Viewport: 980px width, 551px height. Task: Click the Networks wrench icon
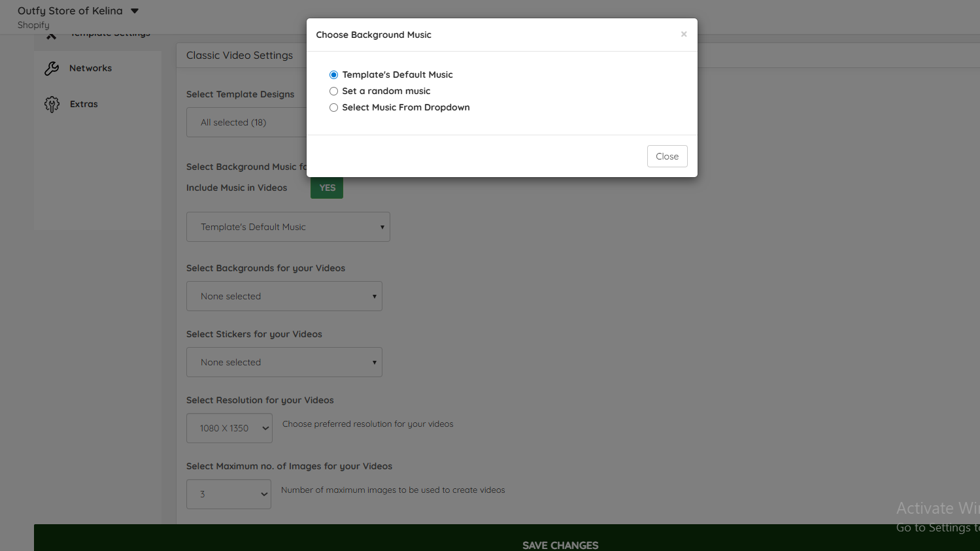point(52,68)
